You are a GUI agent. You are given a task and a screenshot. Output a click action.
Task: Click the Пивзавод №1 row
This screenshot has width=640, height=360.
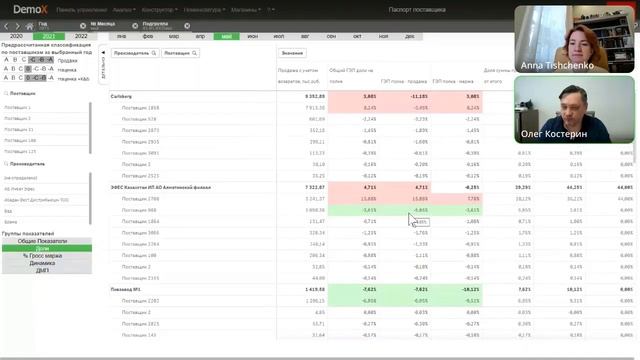(x=372, y=289)
